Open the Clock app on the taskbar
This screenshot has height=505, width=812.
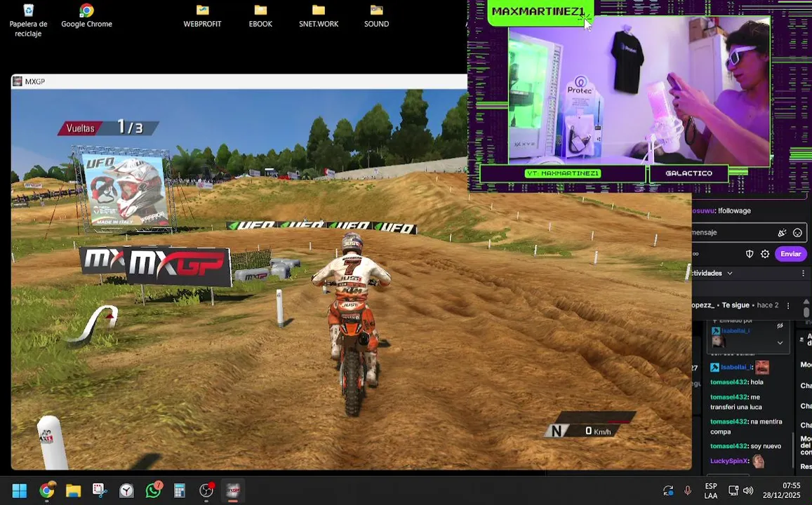pyautogui.click(x=126, y=490)
